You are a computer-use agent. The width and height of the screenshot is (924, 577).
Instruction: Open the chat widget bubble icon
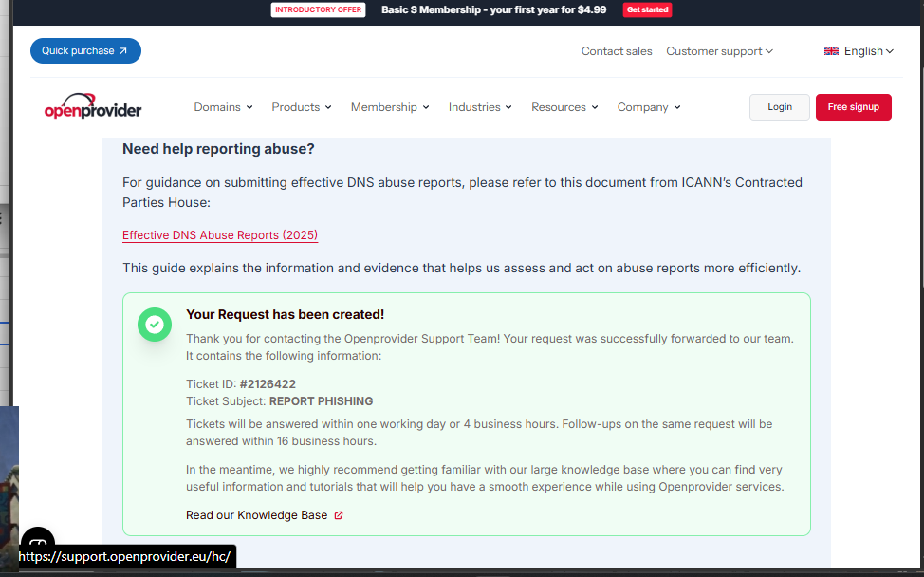[38, 539]
